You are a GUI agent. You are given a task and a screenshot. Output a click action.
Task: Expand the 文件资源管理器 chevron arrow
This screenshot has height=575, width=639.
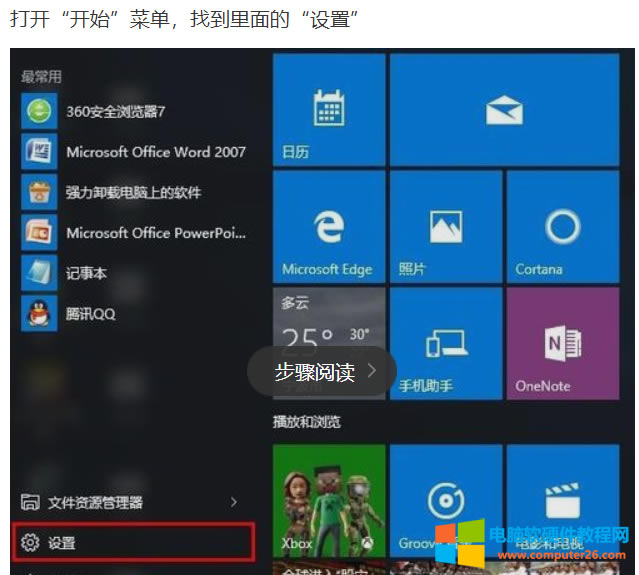point(234,502)
